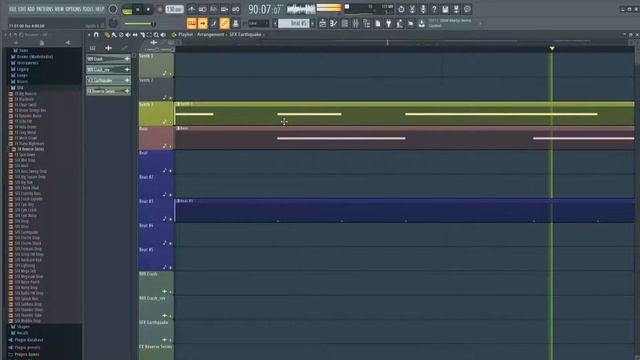Mute the Beat #3 track
This screenshot has height=360, width=640.
(x=170, y=219)
